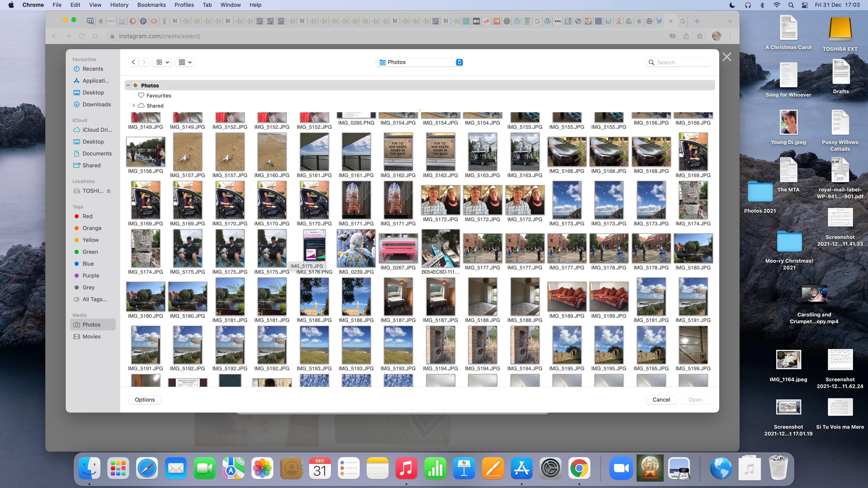Bookmark page with the star icon
This screenshot has height=488, width=868.
click(x=700, y=36)
